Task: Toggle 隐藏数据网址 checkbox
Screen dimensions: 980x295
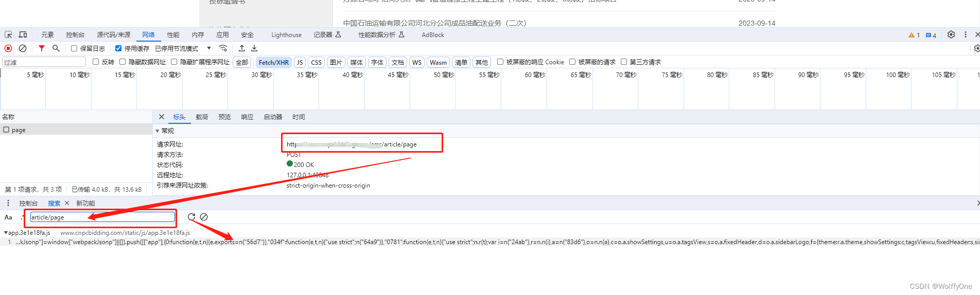Action: point(122,62)
